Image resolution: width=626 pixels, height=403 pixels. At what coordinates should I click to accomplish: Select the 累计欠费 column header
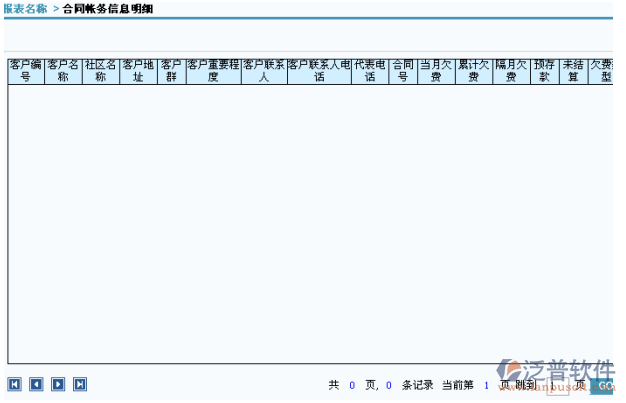point(474,71)
